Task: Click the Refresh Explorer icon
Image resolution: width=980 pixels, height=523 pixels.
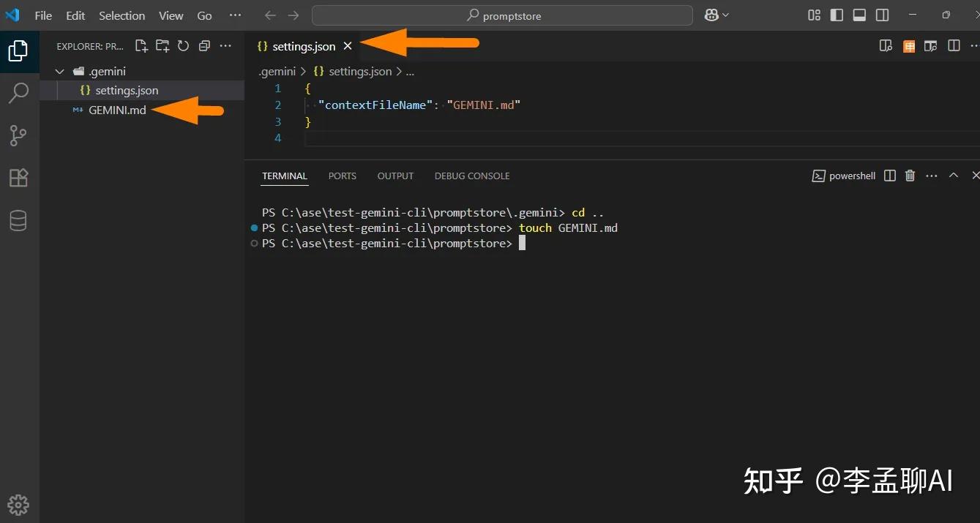Action: (183, 45)
